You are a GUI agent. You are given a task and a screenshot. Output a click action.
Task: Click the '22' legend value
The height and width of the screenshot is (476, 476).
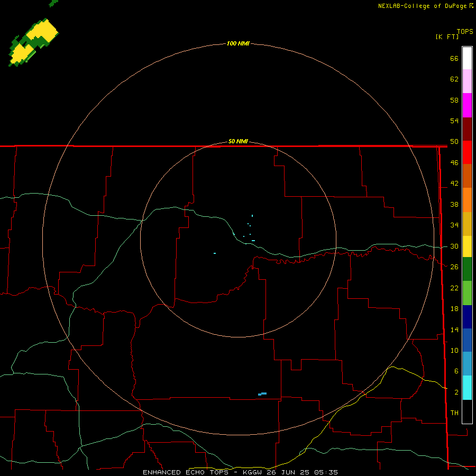click(x=454, y=288)
